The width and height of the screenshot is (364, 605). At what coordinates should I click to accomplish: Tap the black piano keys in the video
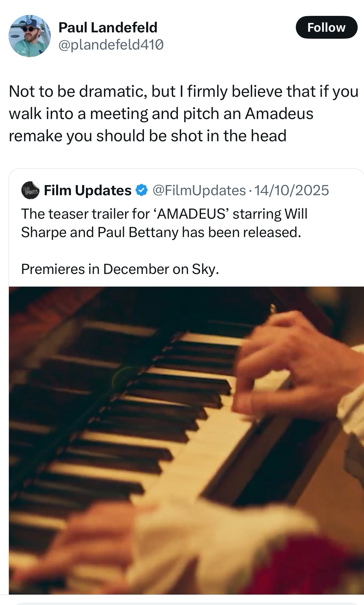click(152, 413)
